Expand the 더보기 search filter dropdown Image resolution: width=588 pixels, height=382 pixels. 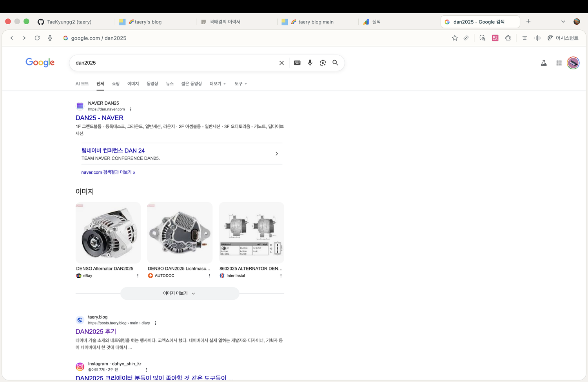click(217, 84)
